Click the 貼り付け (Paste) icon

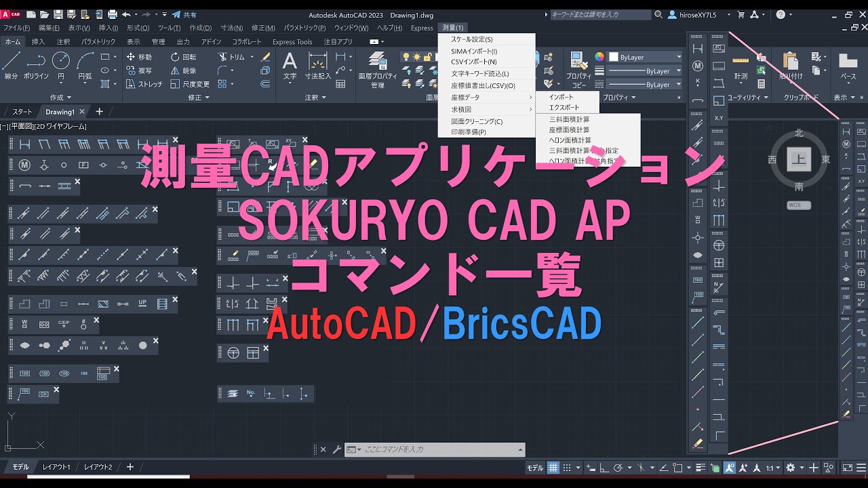[791, 66]
